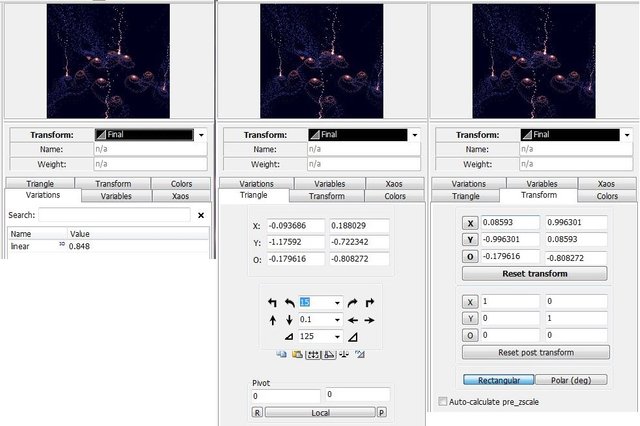Toggle extended edit mode icon
640x426 pixels.
tap(313, 354)
